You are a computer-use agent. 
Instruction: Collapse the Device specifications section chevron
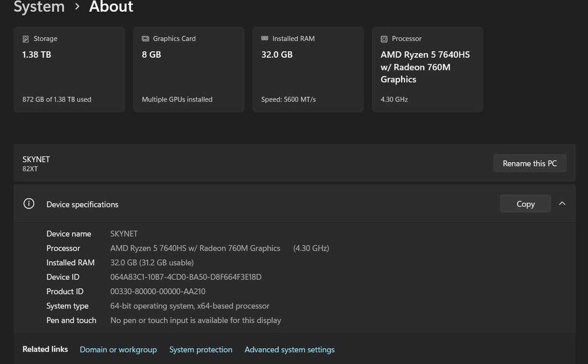[x=562, y=203]
